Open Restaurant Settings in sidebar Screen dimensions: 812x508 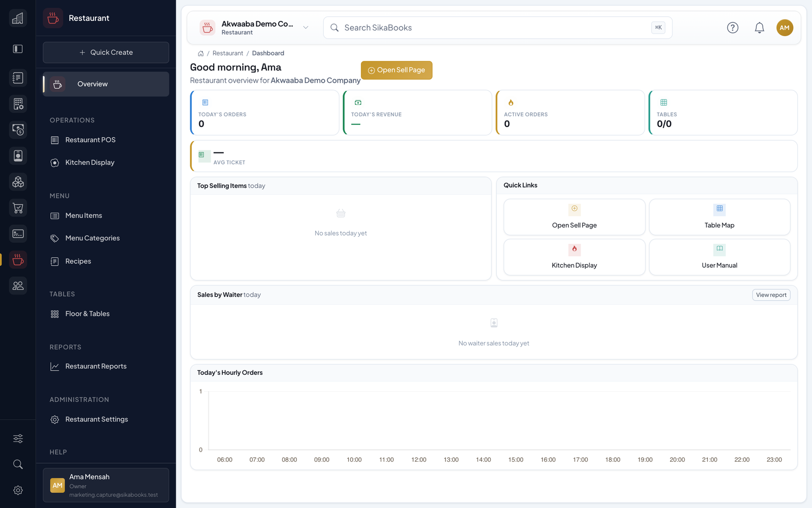(106, 419)
